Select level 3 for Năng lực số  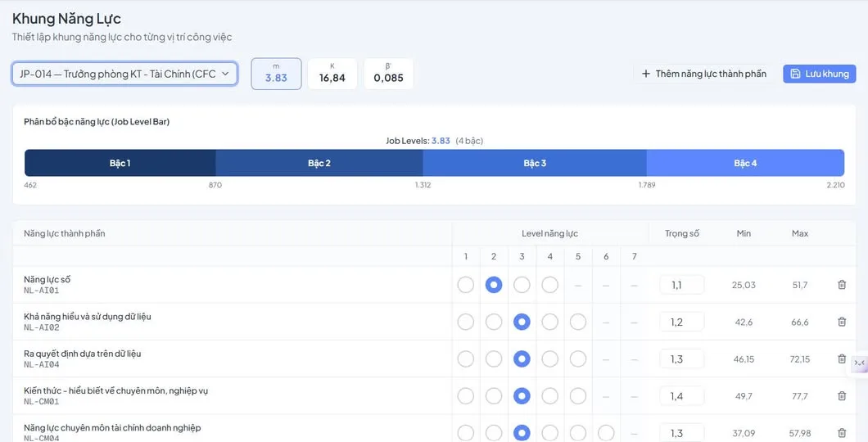[x=522, y=284]
